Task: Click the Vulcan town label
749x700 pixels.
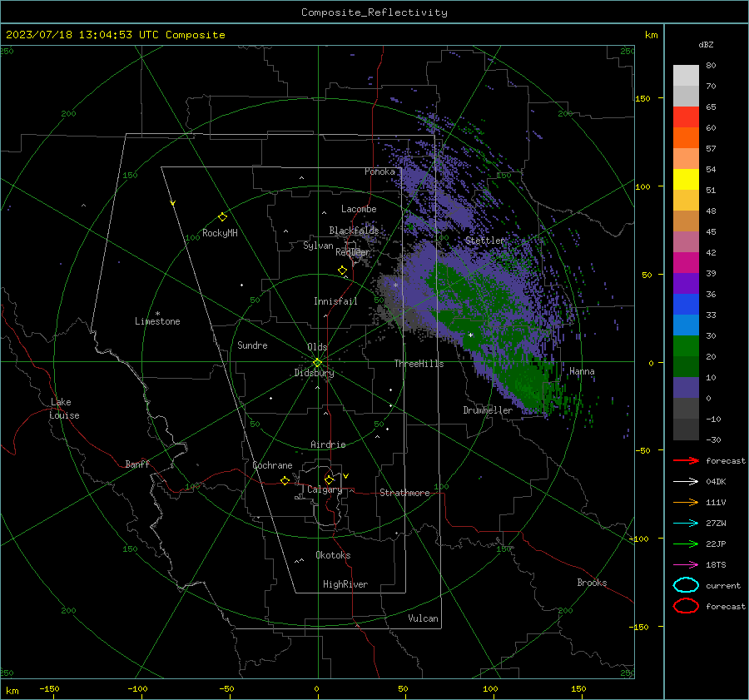Action: point(423,618)
